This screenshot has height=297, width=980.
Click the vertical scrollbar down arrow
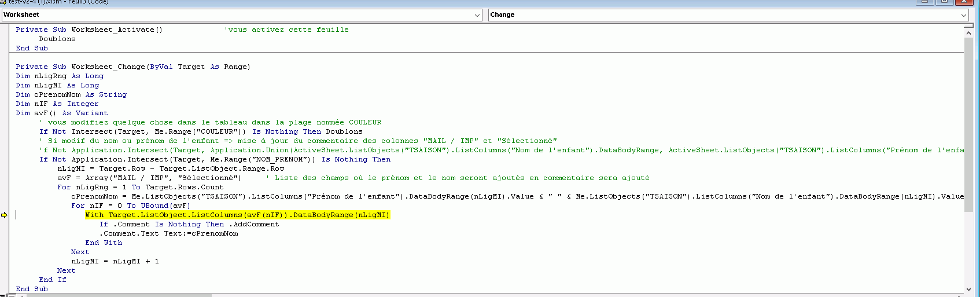coord(968,289)
